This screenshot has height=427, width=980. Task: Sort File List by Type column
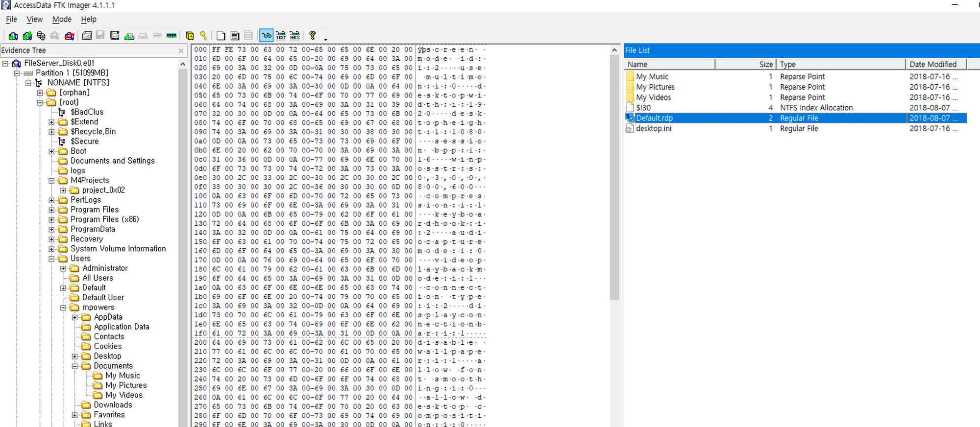point(841,64)
